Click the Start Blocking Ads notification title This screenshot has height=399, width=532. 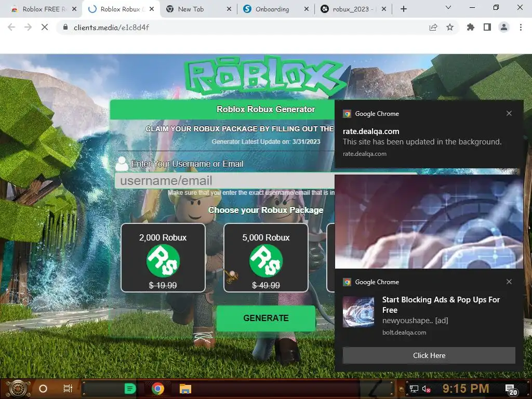pos(441,304)
